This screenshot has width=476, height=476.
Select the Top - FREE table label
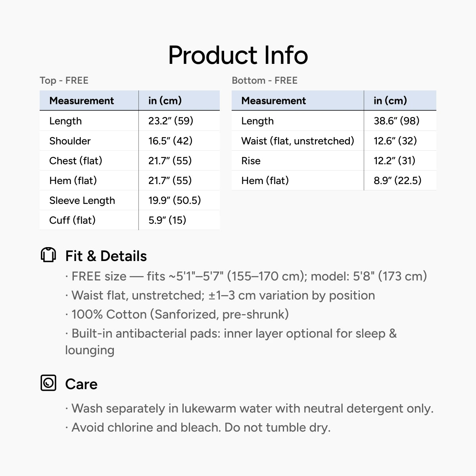pyautogui.click(x=64, y=81)
